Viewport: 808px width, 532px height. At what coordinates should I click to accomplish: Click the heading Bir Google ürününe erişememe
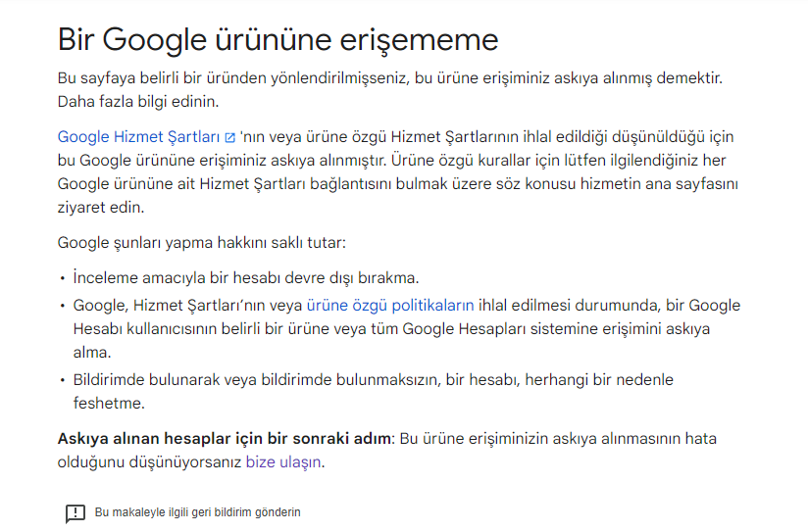278,39
